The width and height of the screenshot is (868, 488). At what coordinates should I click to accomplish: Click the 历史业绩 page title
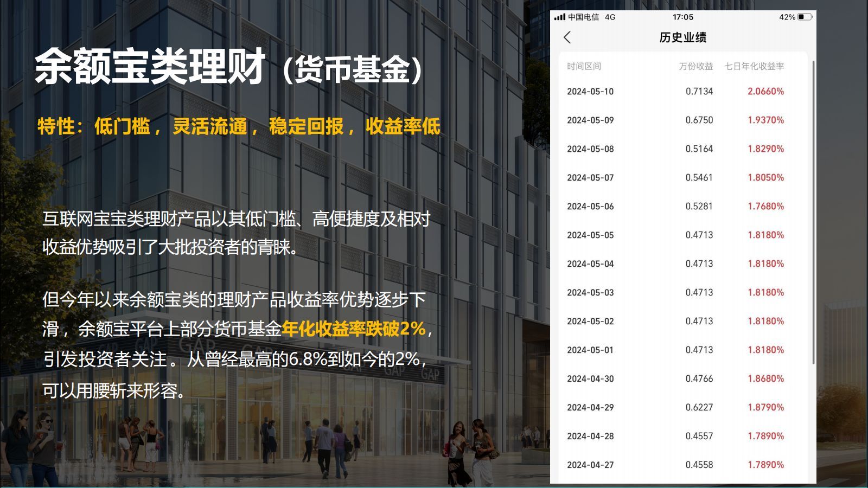(x=682, y=37)
